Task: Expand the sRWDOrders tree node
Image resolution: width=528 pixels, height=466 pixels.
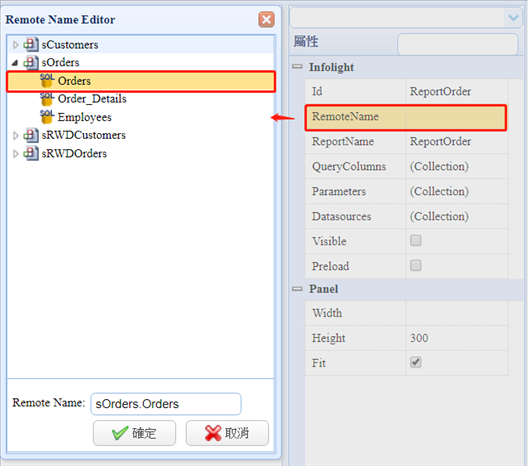Action: pos(15,154)
